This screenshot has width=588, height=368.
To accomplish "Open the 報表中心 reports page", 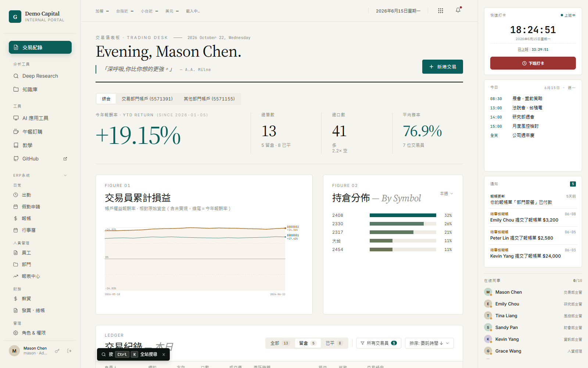I will coord(40,276).
